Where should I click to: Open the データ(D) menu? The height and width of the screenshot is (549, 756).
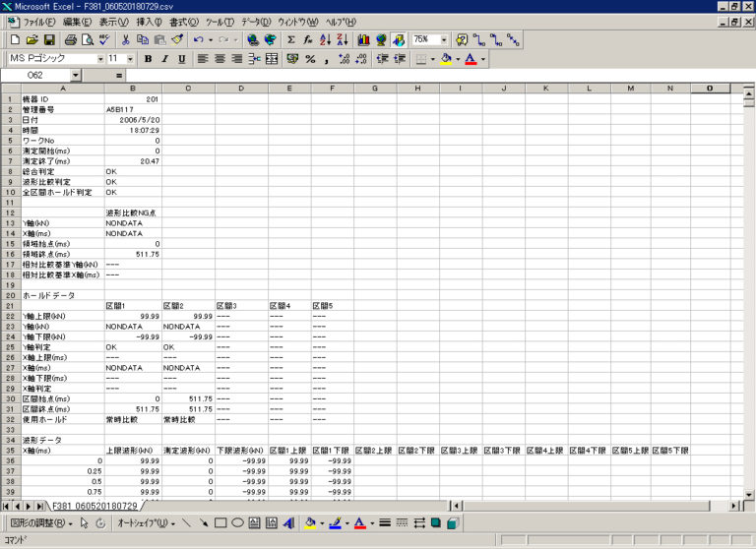(x=256, y=22)
